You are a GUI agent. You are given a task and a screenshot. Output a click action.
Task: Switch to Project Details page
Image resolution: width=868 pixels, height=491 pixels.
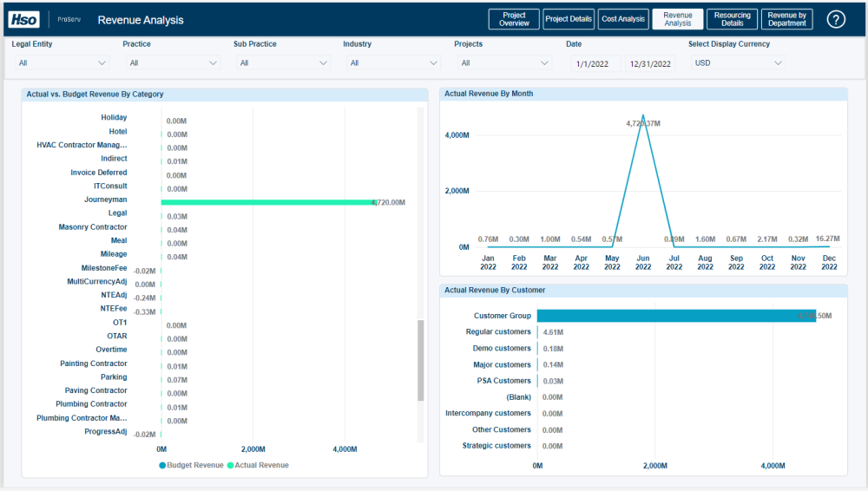569,19
